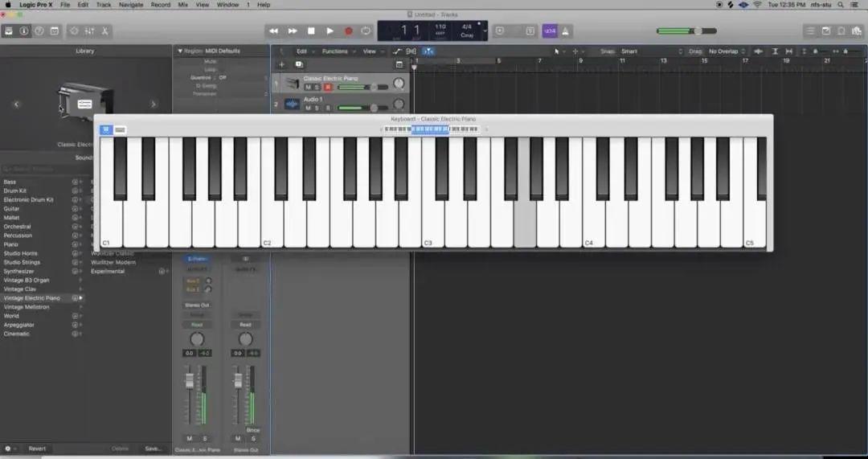The width and height of the screenshot is (868, 459).
Task: Open the Library button in the control bar
Action: click(8, 31)
